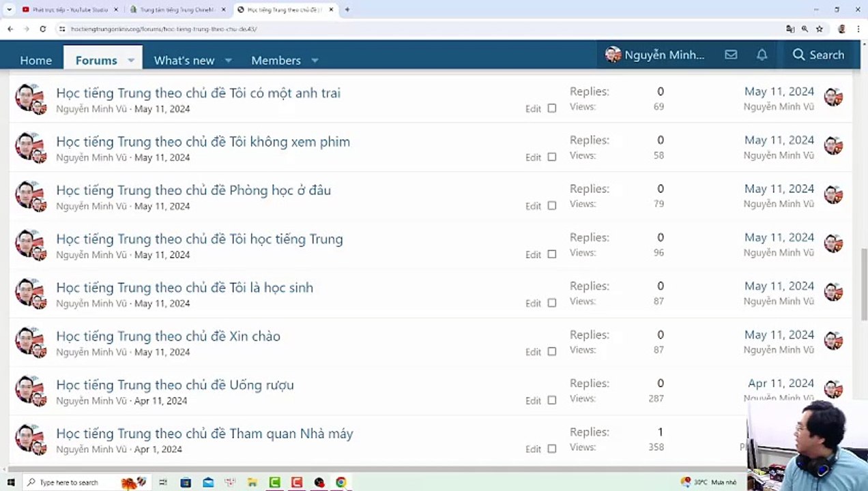Open File Explorer from taskbar
This screenshot has height=491, width=868.
coord(252,482)
